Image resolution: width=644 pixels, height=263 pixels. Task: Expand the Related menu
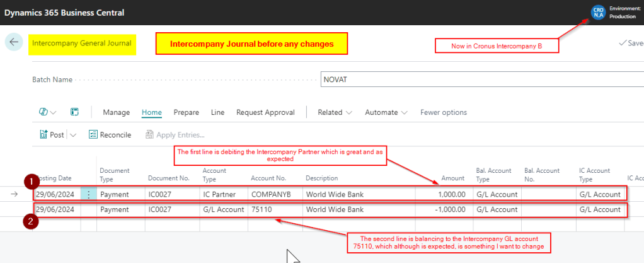click(x=334, y=112)
